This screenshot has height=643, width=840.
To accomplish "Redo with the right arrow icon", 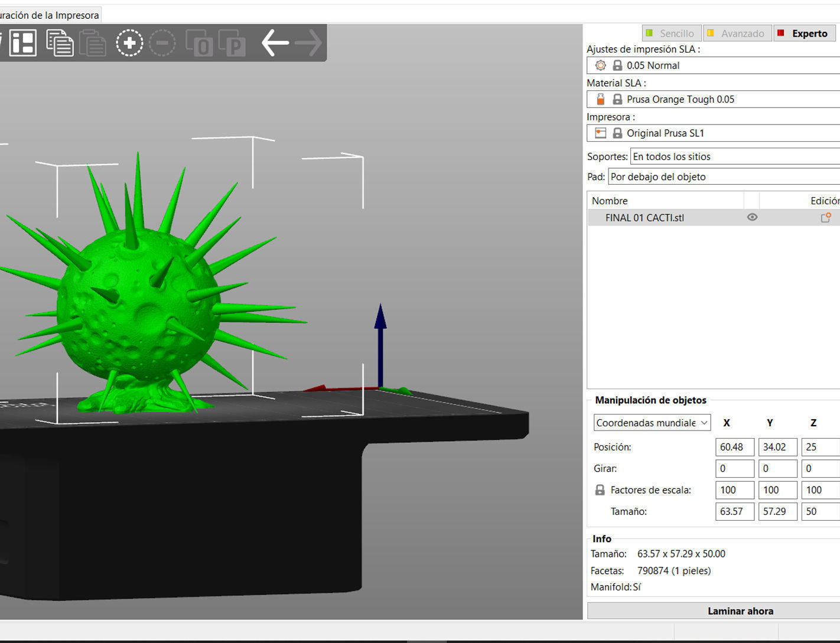I will click(308, 43).
